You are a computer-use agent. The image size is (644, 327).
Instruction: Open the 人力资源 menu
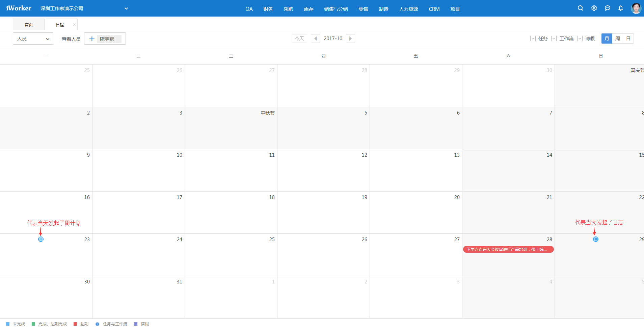(x=409, y=9)
